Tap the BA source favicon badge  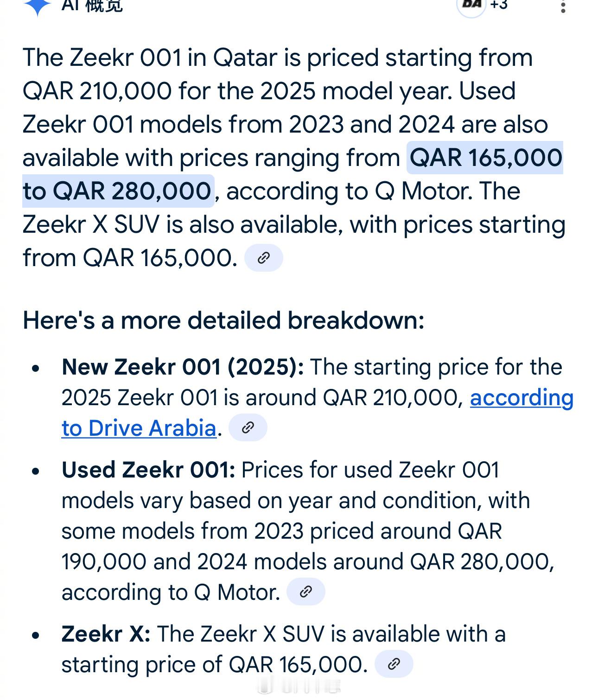tap(471, 5)
